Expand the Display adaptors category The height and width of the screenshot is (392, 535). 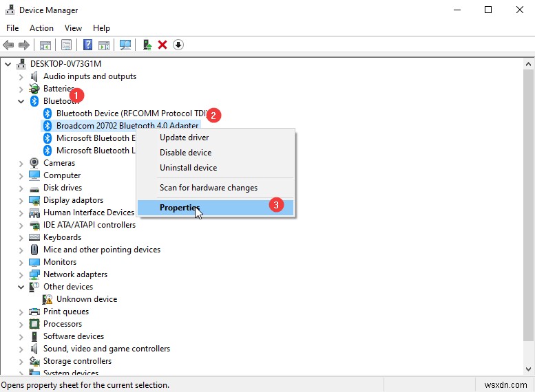coord(21,201)
